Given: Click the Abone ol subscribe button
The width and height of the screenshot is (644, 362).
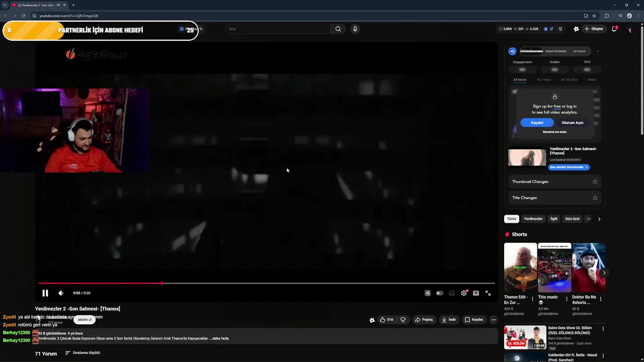Looking at the screenshot, I should 85,320.
